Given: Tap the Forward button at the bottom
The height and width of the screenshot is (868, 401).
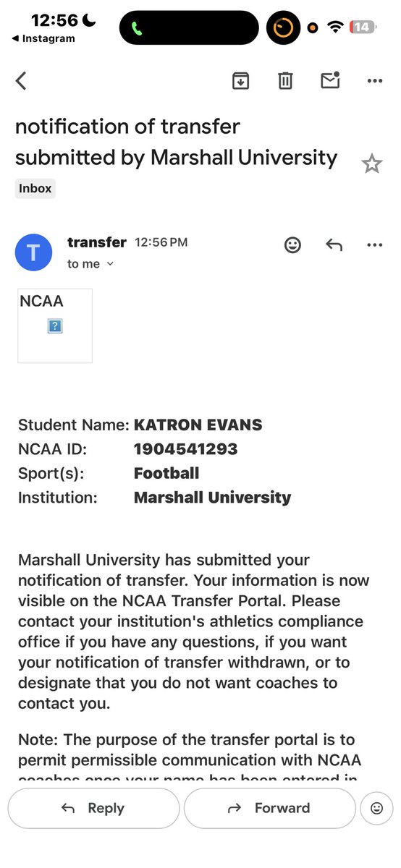Looking at the screenshot, I should click(270, 808).
